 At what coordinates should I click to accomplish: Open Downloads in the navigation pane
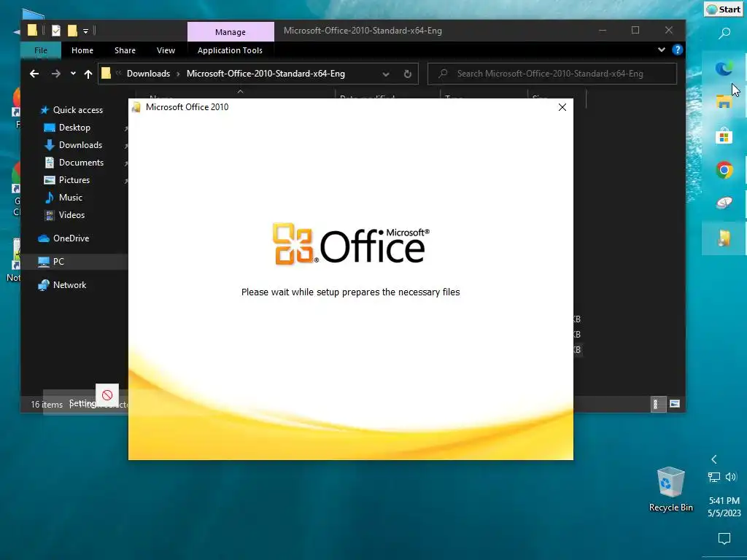tap(80, 145)
